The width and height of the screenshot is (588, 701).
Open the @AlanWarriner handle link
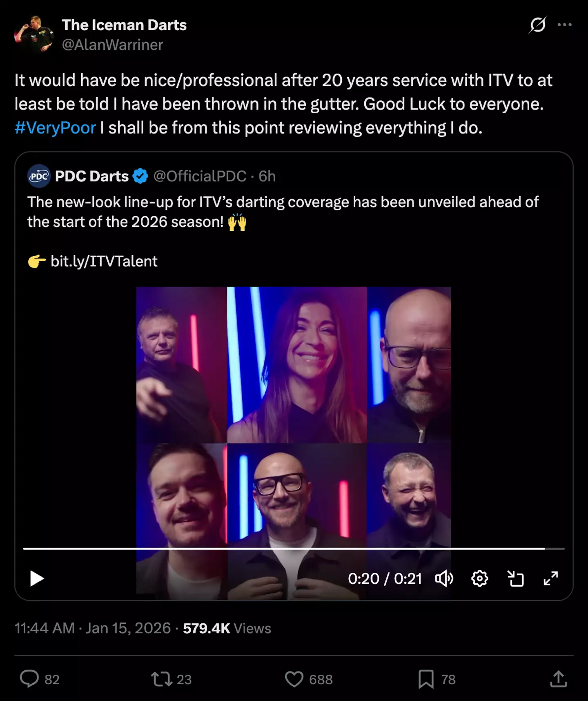[112, 45]
